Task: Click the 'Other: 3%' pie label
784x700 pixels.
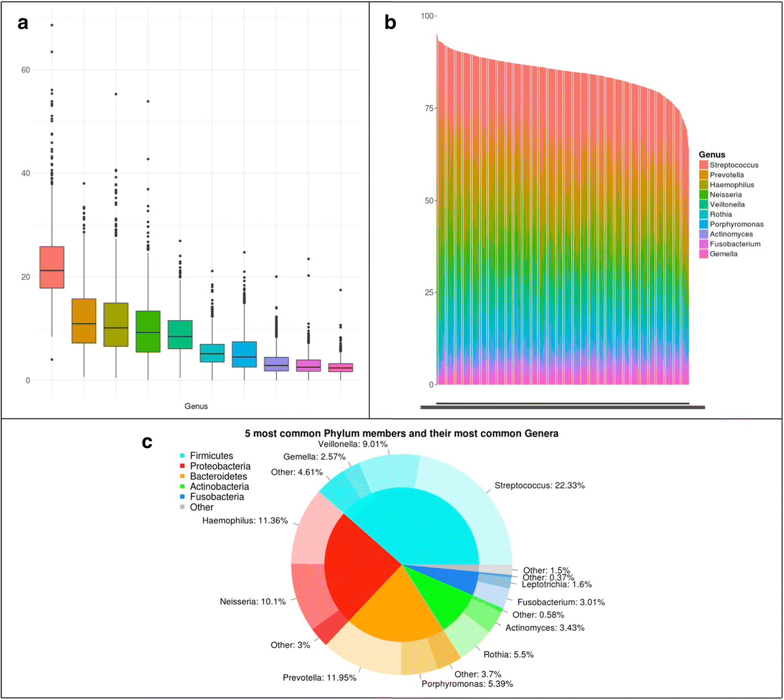Action: 290,645
